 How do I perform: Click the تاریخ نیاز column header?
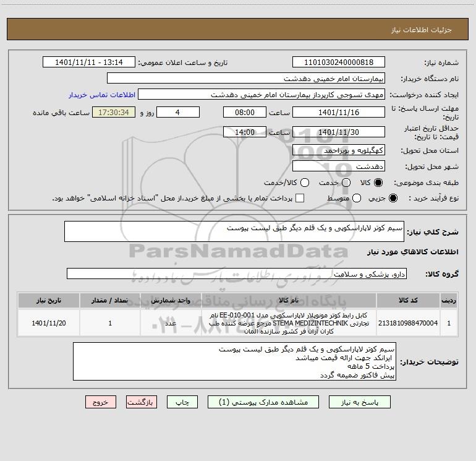49,300
